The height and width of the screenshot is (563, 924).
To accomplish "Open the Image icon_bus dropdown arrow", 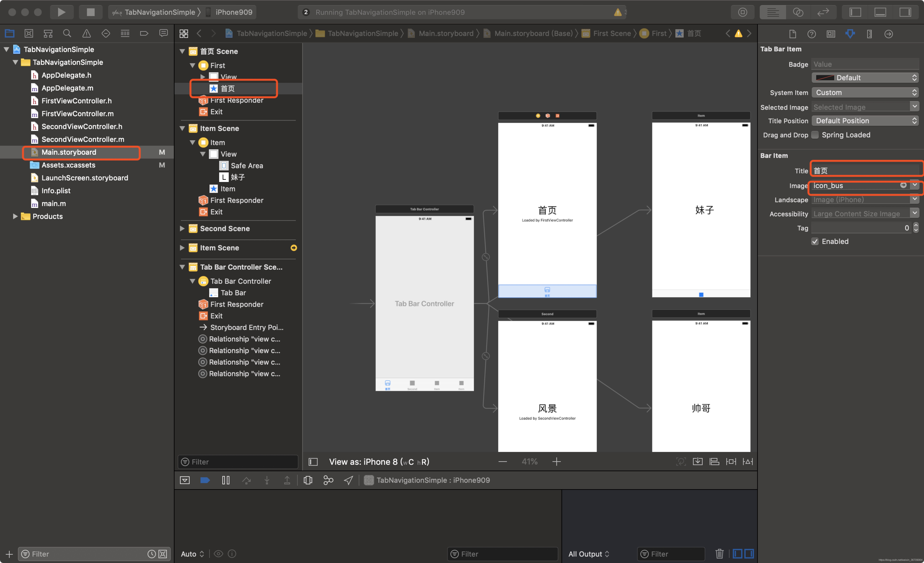I will [x=915, y=185].
